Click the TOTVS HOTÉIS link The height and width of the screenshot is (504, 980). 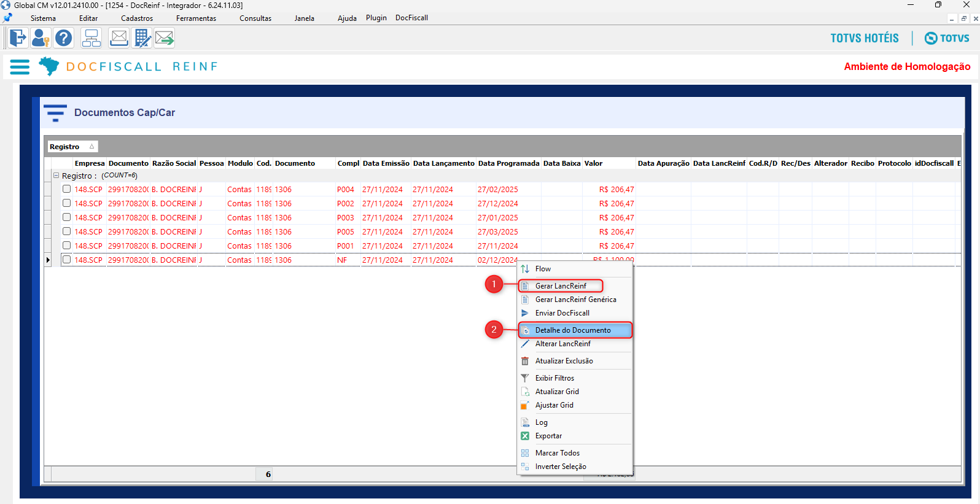point(865,38)
